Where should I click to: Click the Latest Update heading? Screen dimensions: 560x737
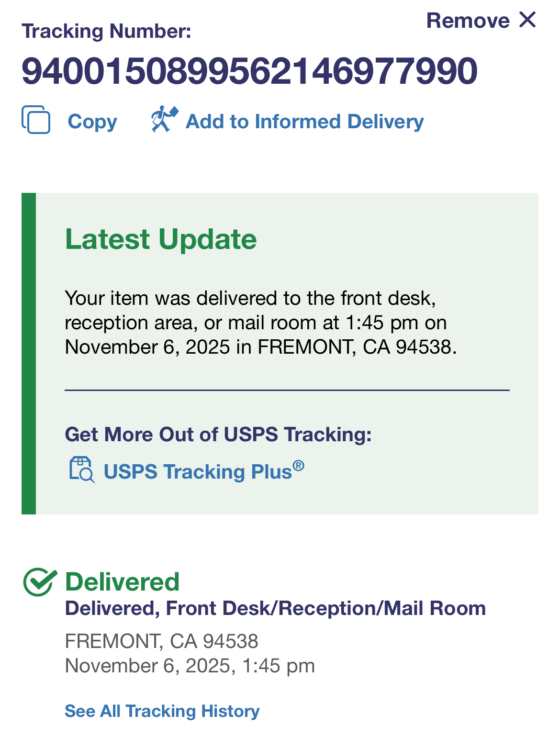click(161, 239)
